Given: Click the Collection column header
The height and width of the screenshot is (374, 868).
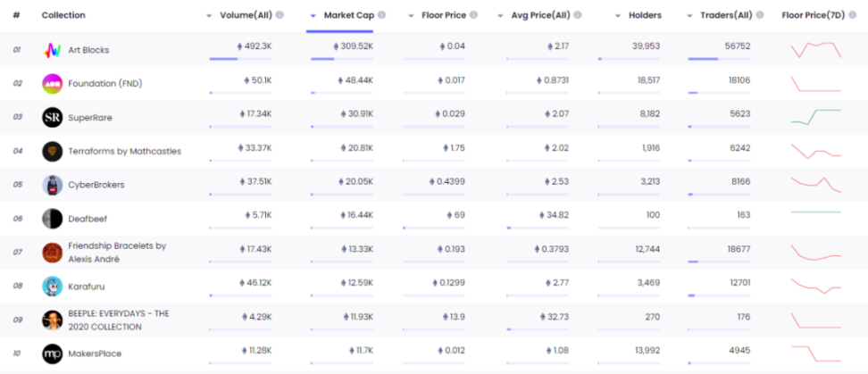Looking at the screenshot, I should tap(63, 15).
